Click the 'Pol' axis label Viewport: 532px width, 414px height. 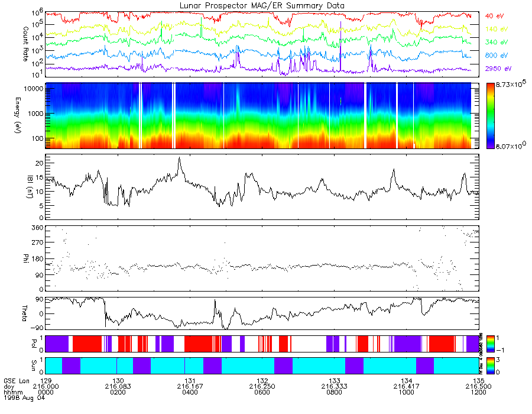point(34,344)
